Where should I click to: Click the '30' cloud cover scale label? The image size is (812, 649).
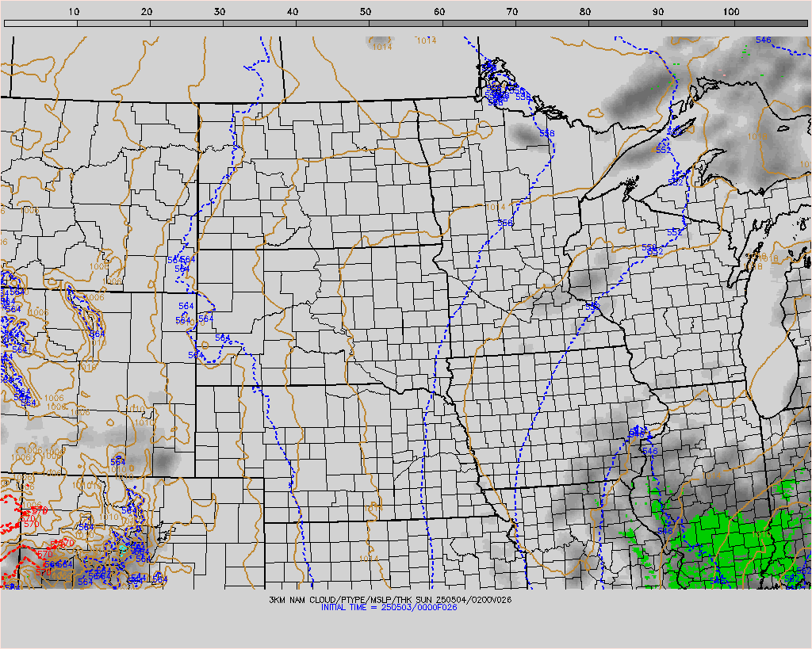[220, 11]
